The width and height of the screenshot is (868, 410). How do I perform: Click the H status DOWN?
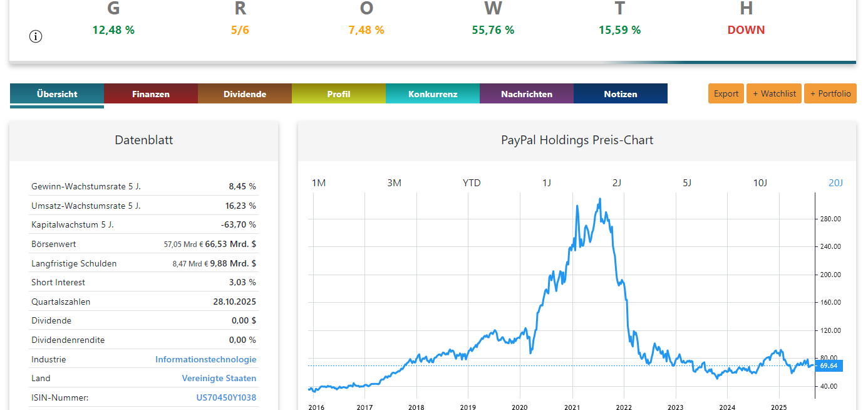(x=746, y=30)
